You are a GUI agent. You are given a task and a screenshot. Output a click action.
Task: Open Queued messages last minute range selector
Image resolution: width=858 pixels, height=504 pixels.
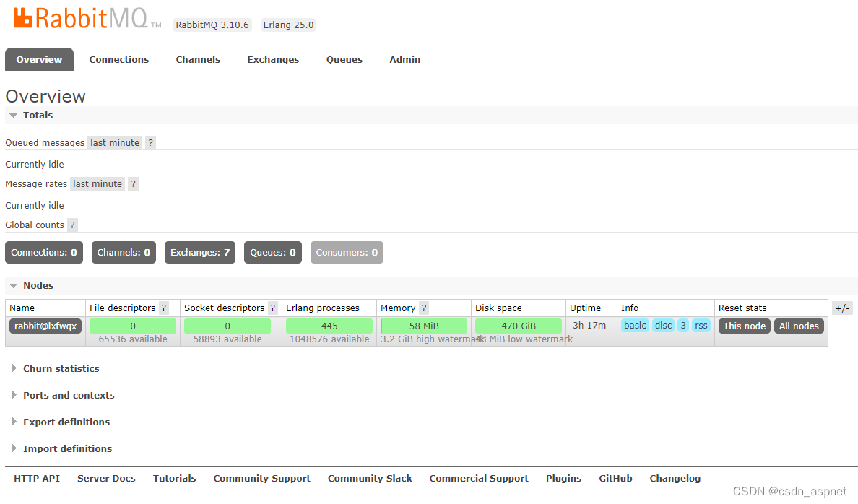(x=115, y=143)
